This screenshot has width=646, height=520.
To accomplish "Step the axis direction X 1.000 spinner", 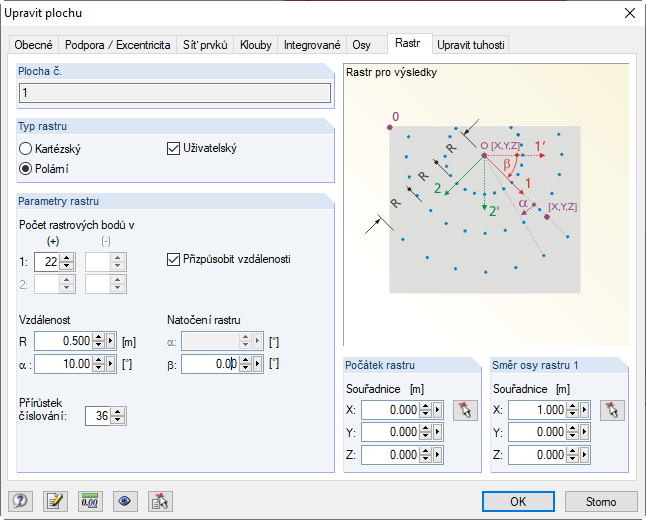I will point(573,410).
